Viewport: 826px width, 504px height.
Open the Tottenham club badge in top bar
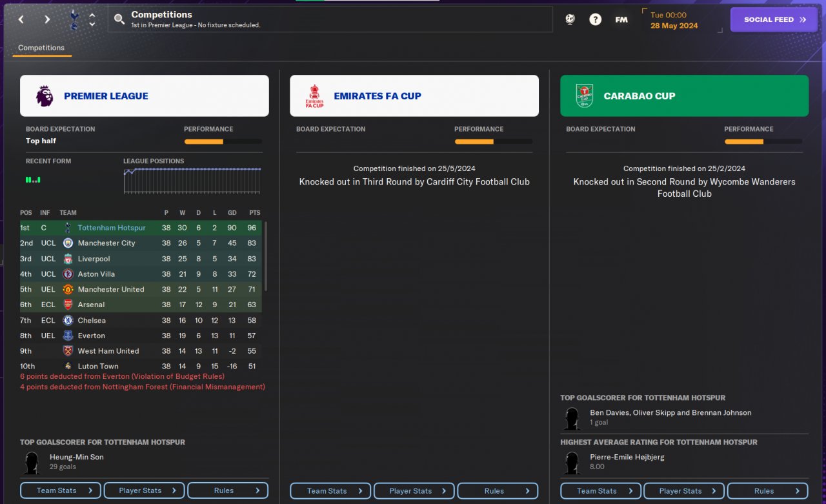click(x=74, y=19)
